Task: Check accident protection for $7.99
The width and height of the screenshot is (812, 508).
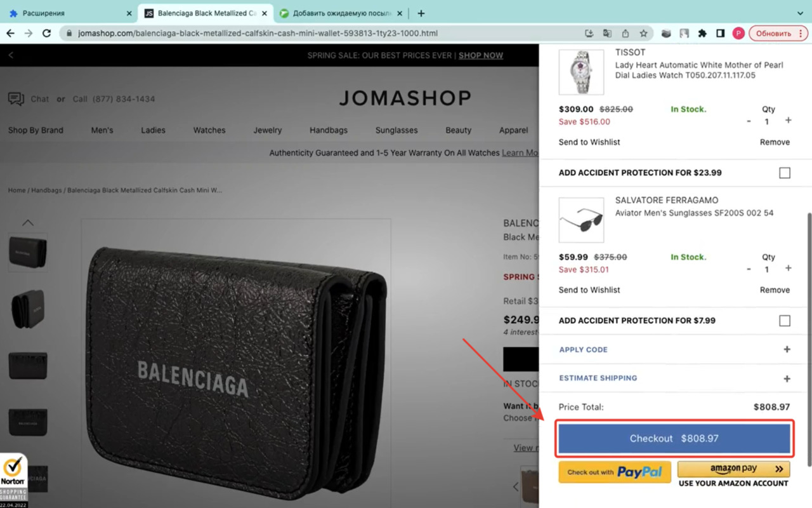Action: pyautogui.click(x=785, y=321)
